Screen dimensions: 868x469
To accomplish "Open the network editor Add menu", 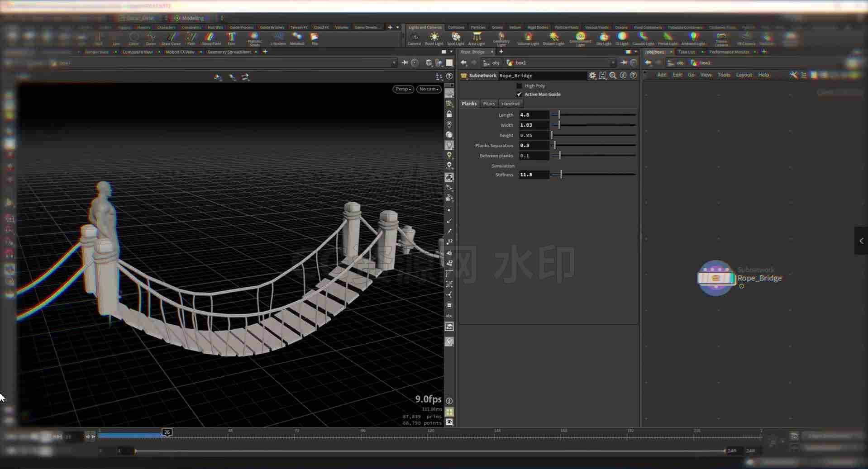I will coord(662,75).
